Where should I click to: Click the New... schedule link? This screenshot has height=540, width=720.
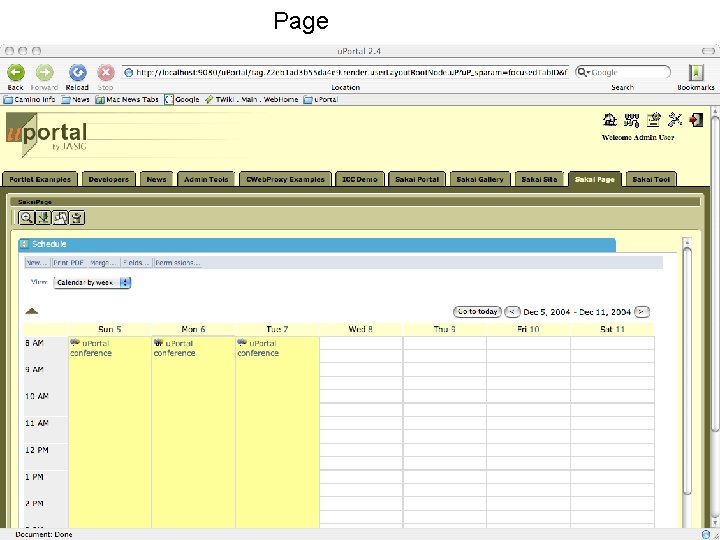coord(37,263)
